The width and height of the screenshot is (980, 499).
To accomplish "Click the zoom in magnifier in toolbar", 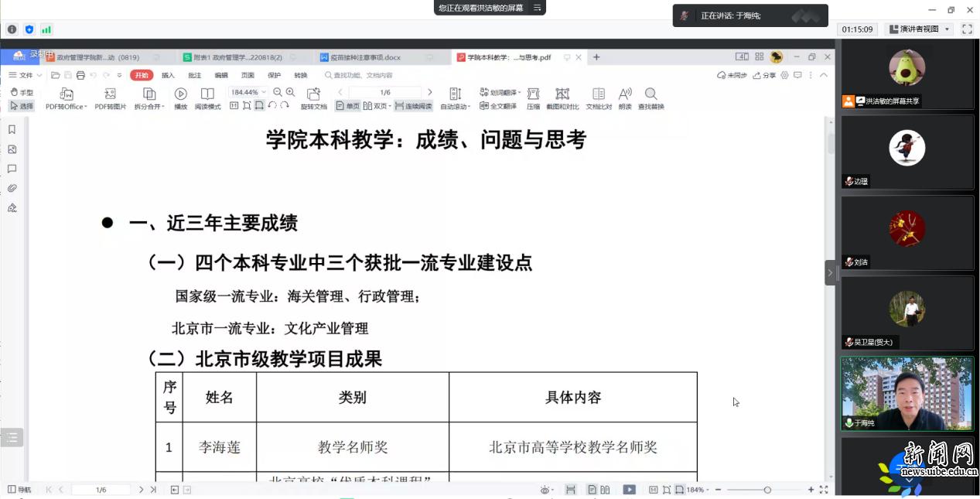I will (291, 92).
